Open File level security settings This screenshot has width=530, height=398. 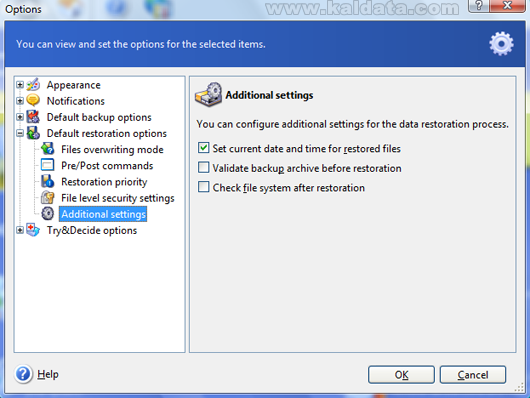[x=118, y=198]
